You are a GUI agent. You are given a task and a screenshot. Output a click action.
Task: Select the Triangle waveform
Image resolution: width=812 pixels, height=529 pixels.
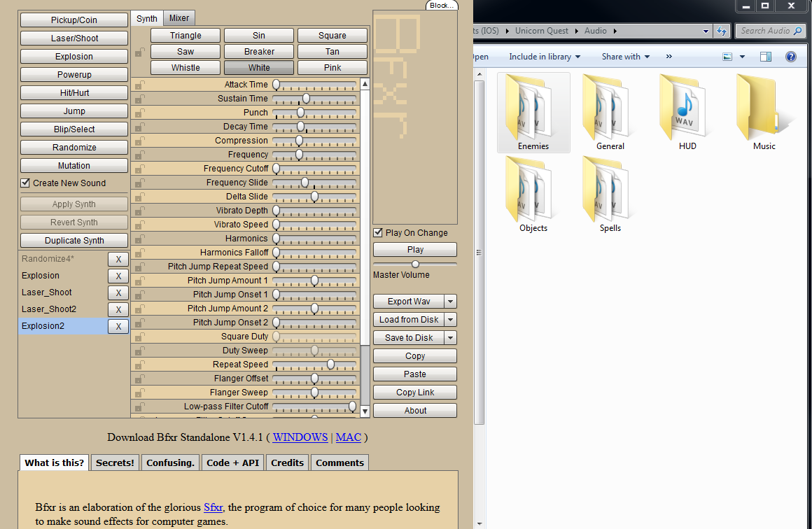185,35
